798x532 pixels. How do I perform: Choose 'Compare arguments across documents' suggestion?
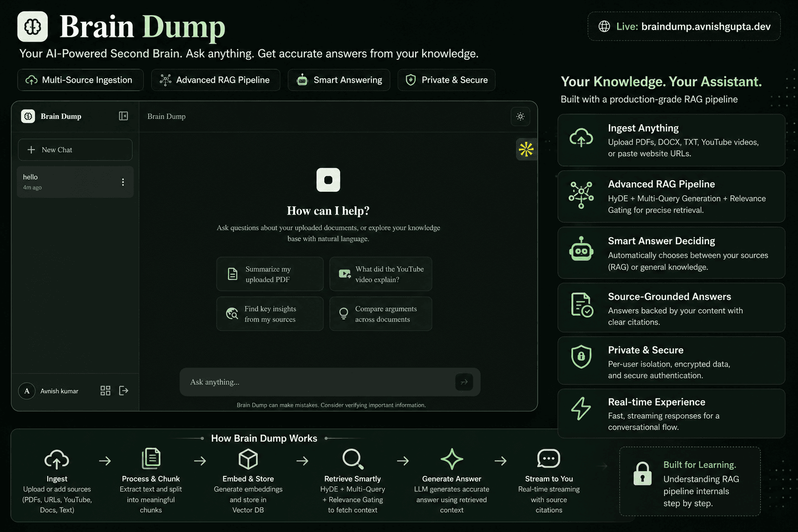coord(381,314)
